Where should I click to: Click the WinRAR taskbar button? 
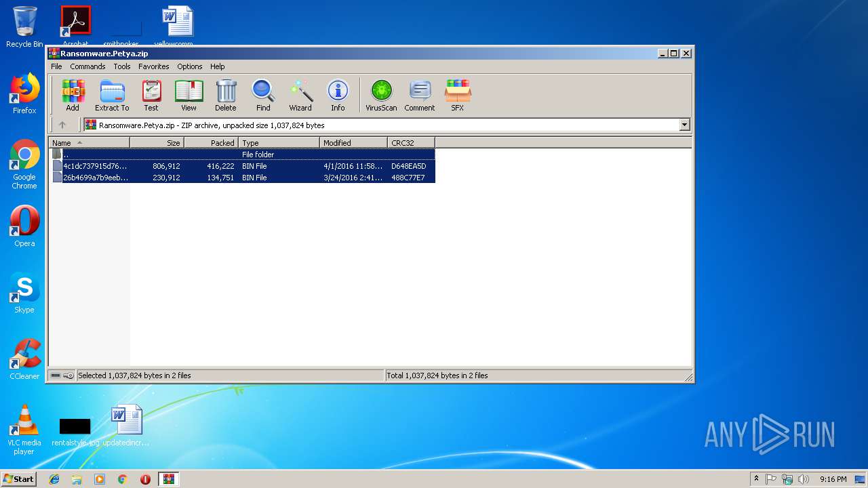(169, 479)
